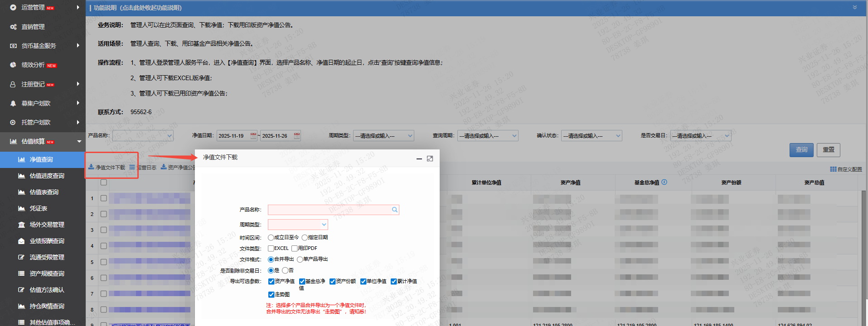868x326 pixels.
Task: Click the 直销管理 gears icon
Action: click(x=13, y=27)
